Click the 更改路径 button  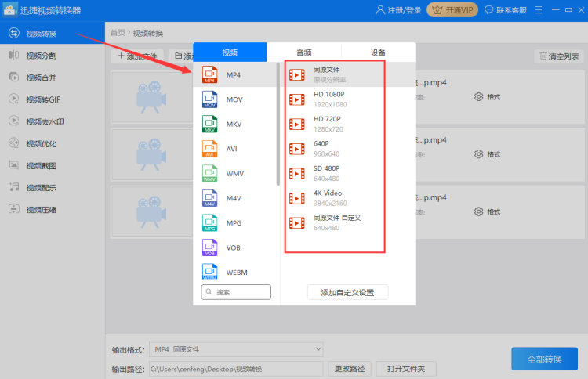tap(350, 369)
